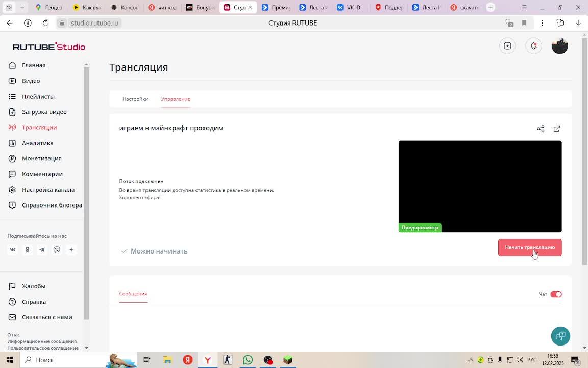This screenshot has width=588, height=368.
Task: Toggle the Чат switch
Action: (x=556, y=294)
